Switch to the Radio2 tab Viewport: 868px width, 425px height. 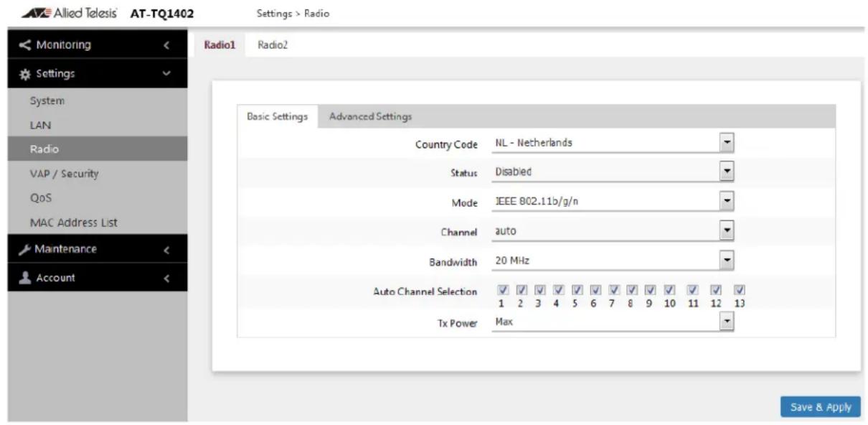coord(272,45)
